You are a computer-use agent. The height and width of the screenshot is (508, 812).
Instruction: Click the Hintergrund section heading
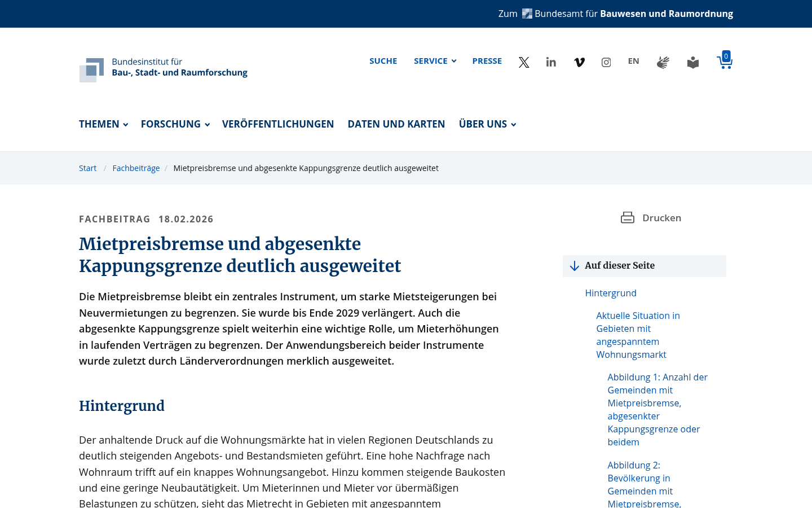click(122, 406)
